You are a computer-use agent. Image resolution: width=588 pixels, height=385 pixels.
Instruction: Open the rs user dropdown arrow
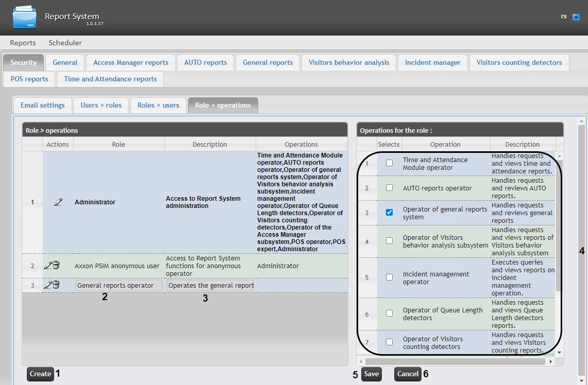coord(576,17)
